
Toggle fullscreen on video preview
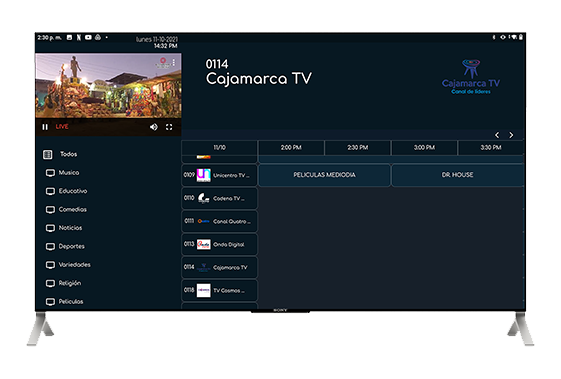point(169,127)
